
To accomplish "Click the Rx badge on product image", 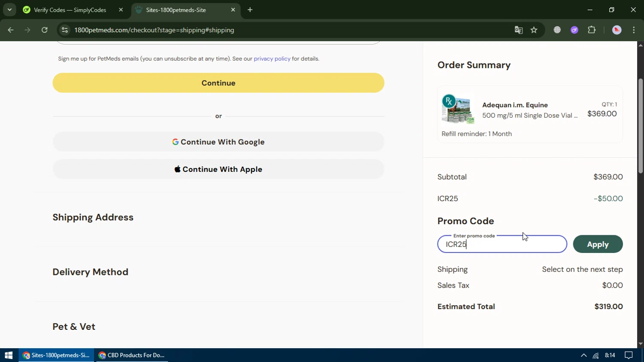I will (x=449, y=101).
